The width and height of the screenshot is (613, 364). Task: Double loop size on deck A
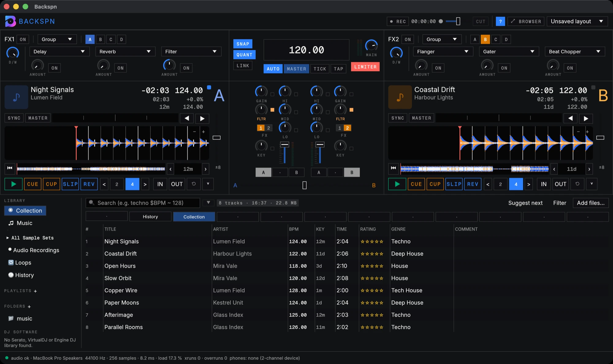[x=145, y=184]
